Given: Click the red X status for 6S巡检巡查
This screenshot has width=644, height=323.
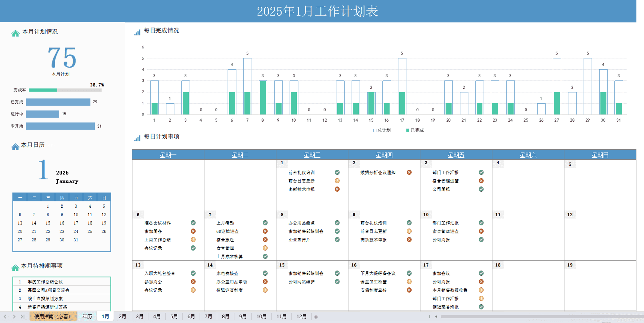Looking at the screenshot, I should 265,231.
